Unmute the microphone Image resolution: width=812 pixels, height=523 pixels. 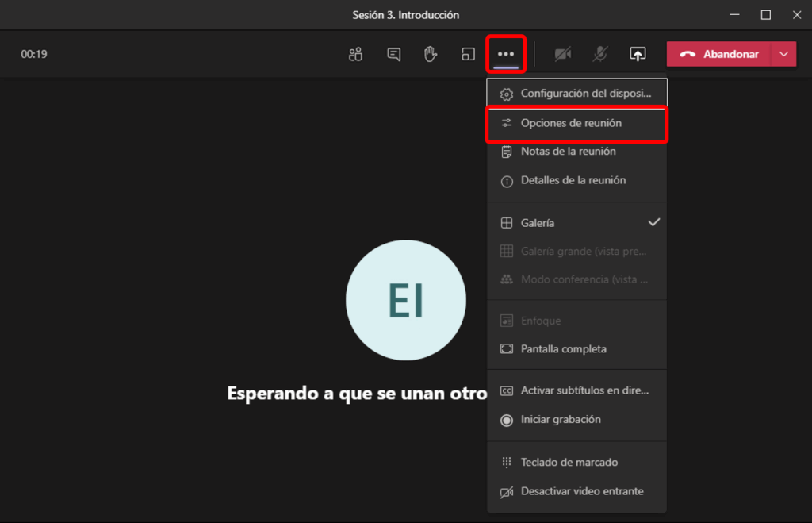(x=600, y=54)
